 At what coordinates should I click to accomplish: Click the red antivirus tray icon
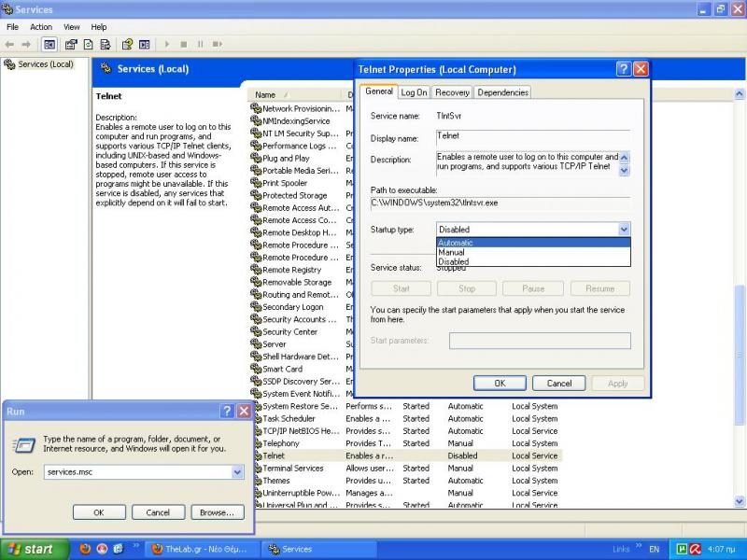[695, 549]
